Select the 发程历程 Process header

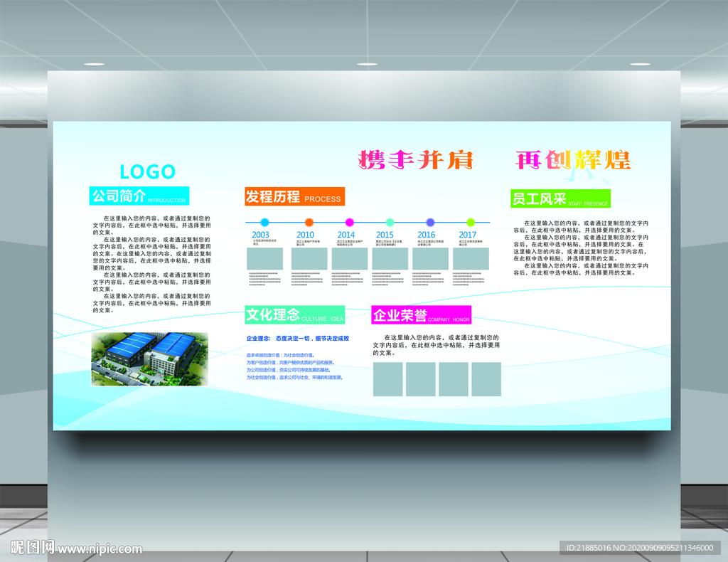[295, 196]
